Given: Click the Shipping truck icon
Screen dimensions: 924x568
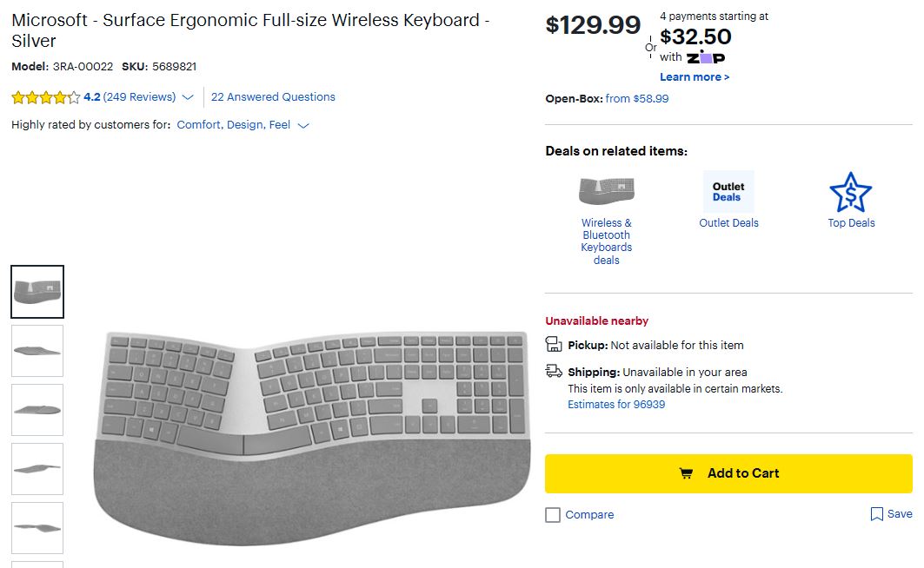Looking at the screenshot, I should coord(554,372).
